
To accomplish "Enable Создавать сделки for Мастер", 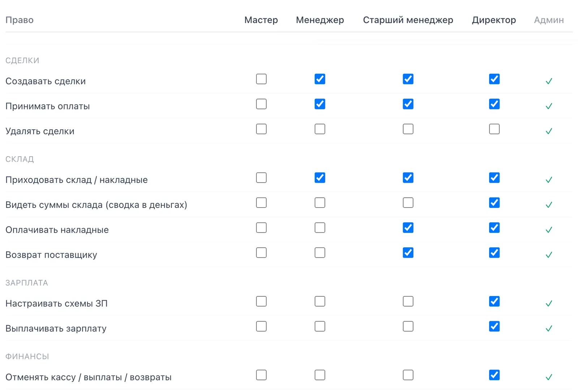I will [x=261, y=79].
